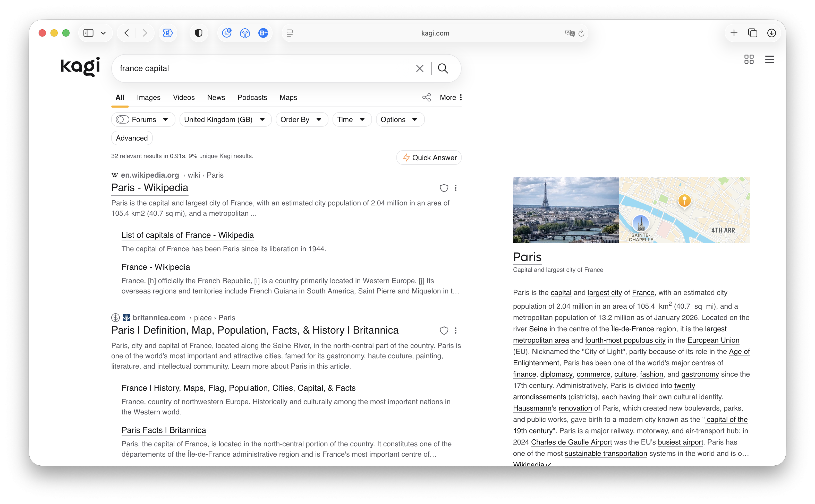Image resolution: width=815 pixels, height=504 pixels.
Task: Open the United Kingdom (GB) region dropdown
Action: click(x=225, y=119)
